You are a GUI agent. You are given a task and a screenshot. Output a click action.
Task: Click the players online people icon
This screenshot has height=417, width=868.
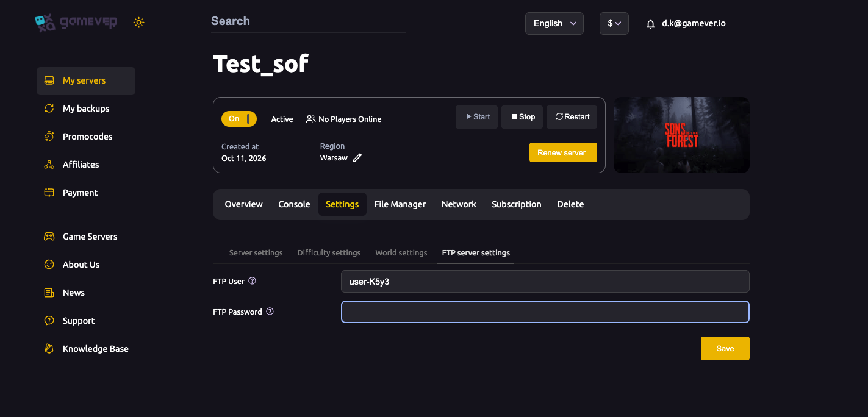pyautogui.click(x=311, y=119)
